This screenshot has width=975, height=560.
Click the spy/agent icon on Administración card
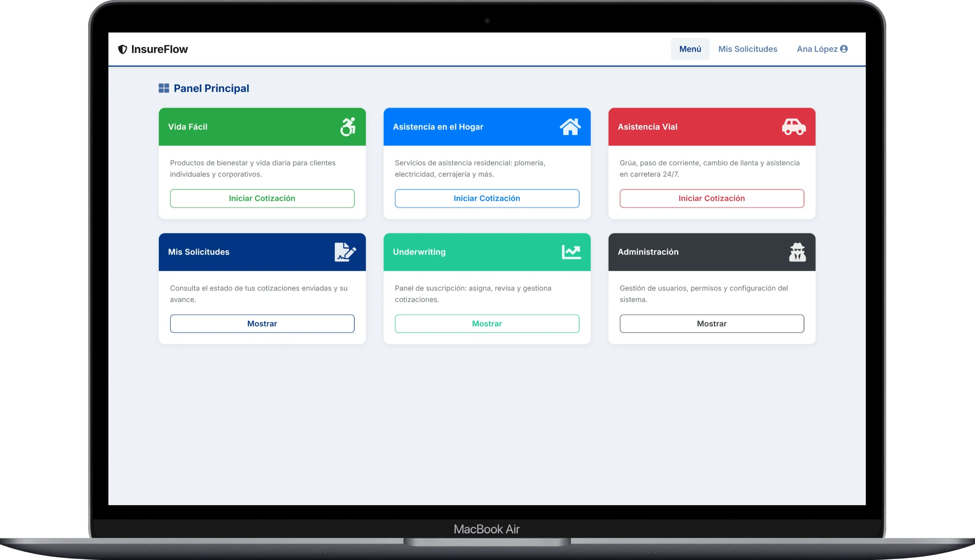click(x=797, y=252)
